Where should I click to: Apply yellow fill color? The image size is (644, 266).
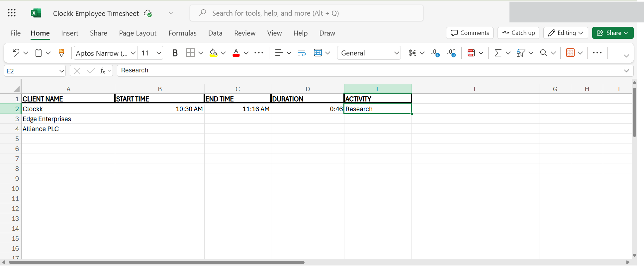(x=214, y=53)
